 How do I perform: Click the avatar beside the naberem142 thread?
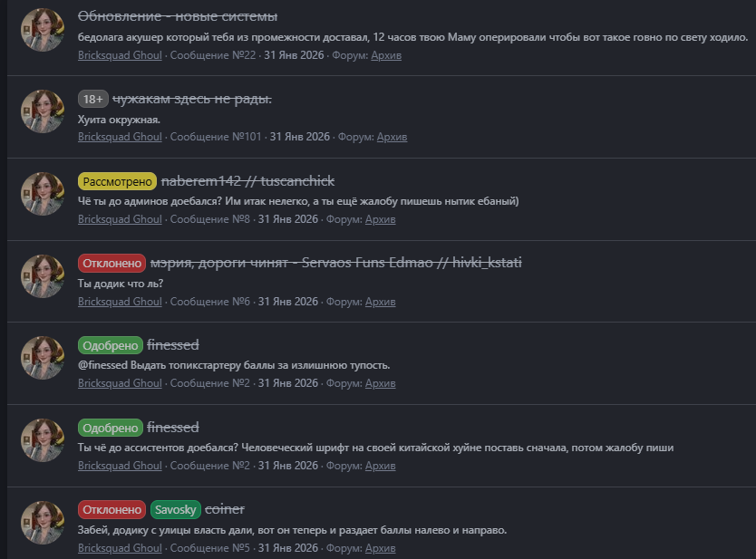tap(42, 194)
